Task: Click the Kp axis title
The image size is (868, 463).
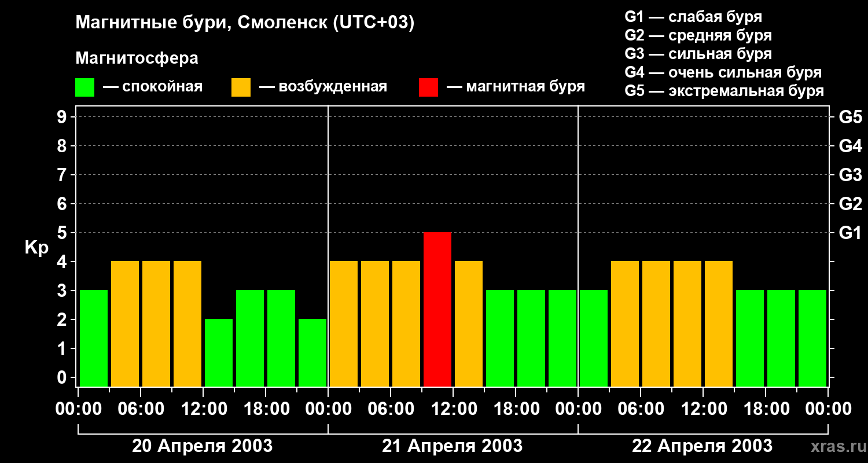Action: [36, 248]
